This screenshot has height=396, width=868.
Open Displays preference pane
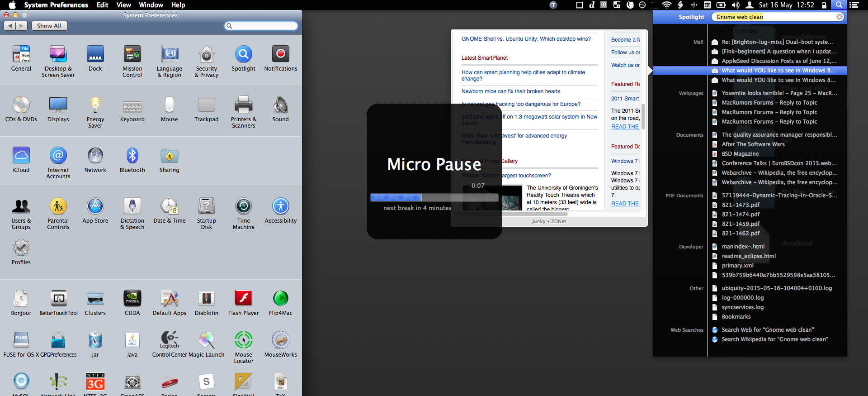coord(58,109)
